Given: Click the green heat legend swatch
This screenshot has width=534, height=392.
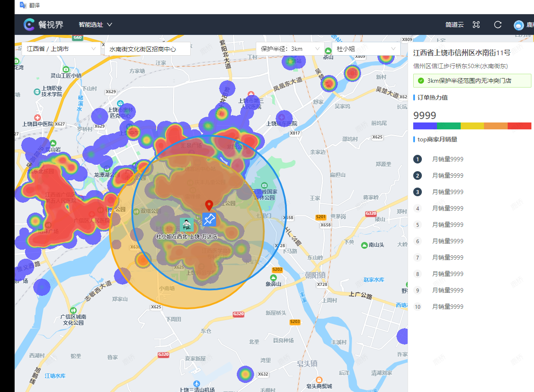Looking at the screenshot, I should 449,126.
